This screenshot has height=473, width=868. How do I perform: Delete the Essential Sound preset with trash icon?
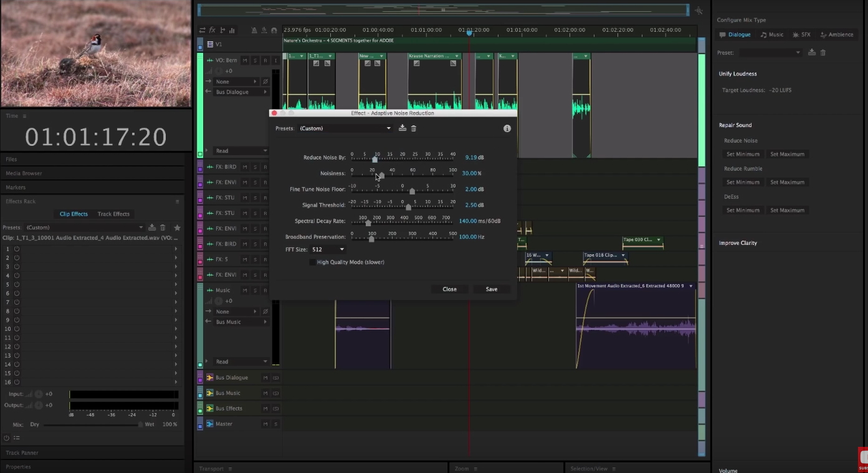point(823,53)
